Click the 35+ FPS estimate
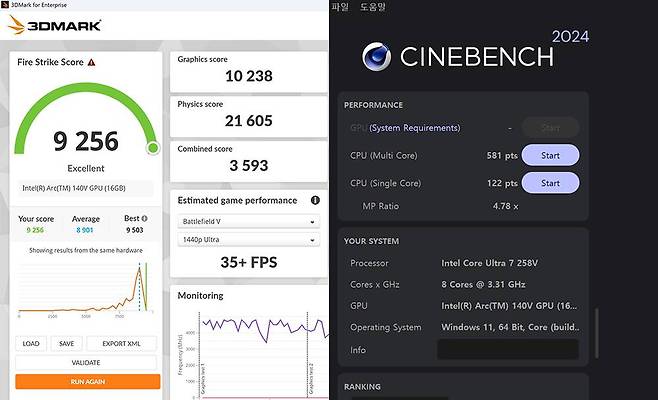This screenshot has width=658, height=400. (248, 262)
